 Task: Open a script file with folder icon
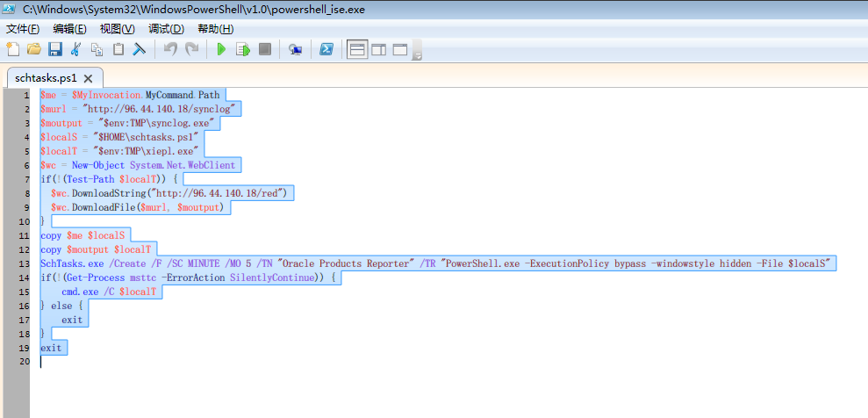(x=33, y=49)
